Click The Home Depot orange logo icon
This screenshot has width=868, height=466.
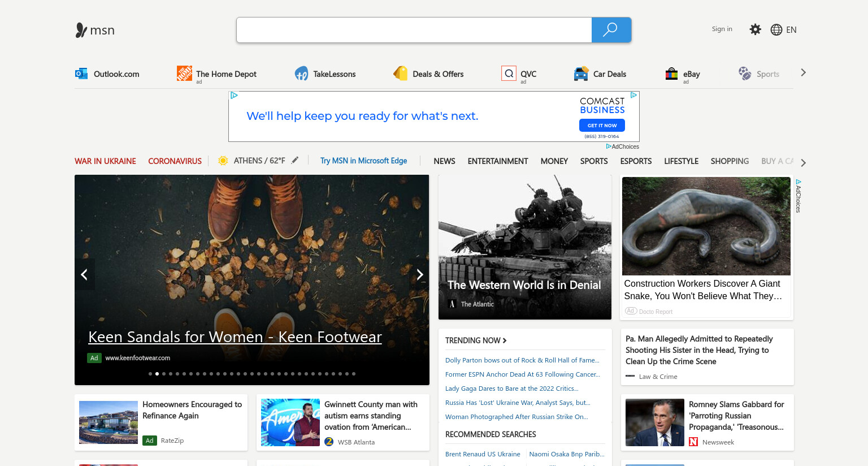pyautogui.click(x=184, y=73)
